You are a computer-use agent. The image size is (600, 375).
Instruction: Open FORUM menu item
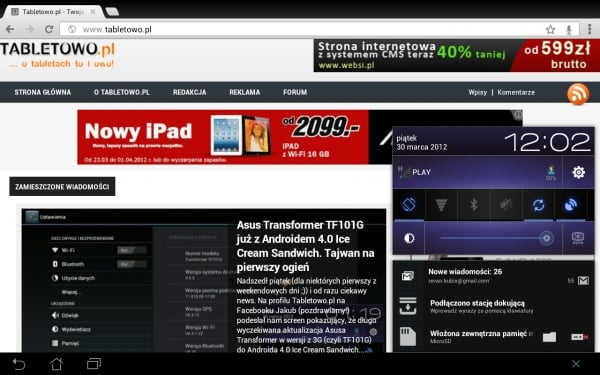295,92
